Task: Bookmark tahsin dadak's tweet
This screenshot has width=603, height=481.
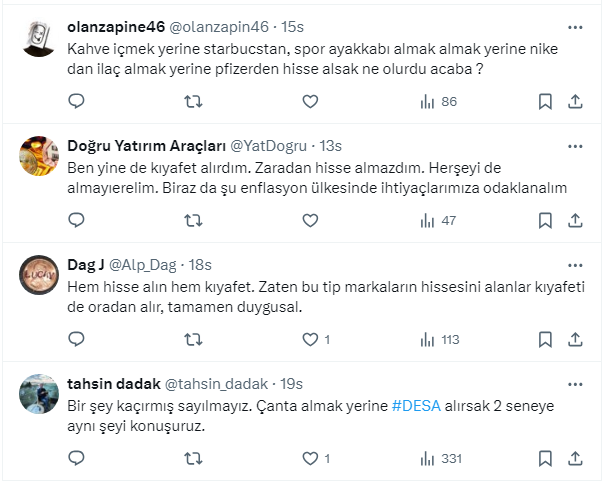Action: click(545, 458)
